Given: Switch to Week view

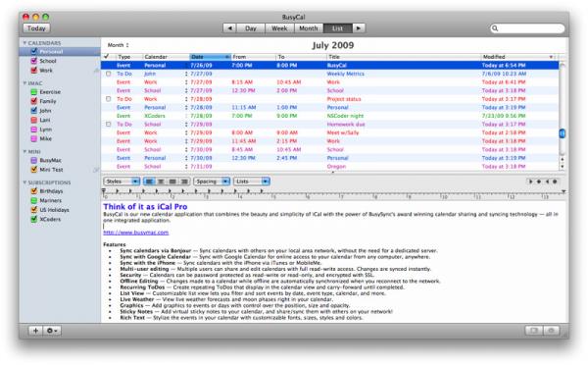Looking at the screenshot, I should [x=279, y=28].
